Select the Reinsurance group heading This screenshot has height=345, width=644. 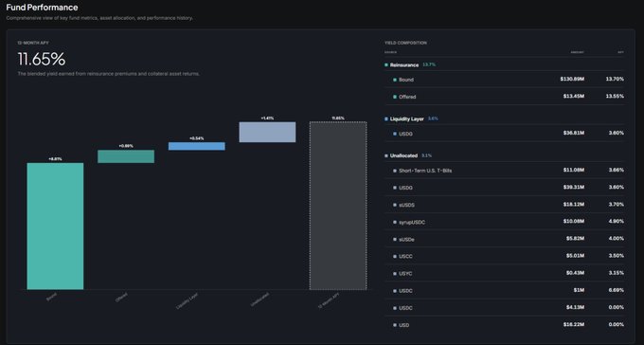point(404,65)
